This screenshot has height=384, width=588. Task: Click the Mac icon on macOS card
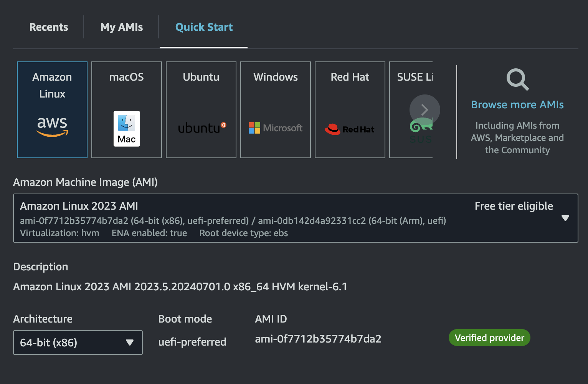126,129
